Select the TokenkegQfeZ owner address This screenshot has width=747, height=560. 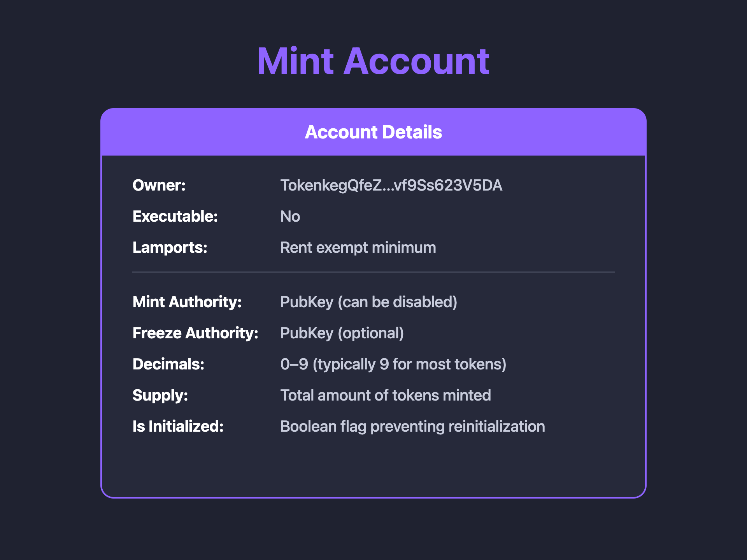pyautogui.click(x=391, y=185)
